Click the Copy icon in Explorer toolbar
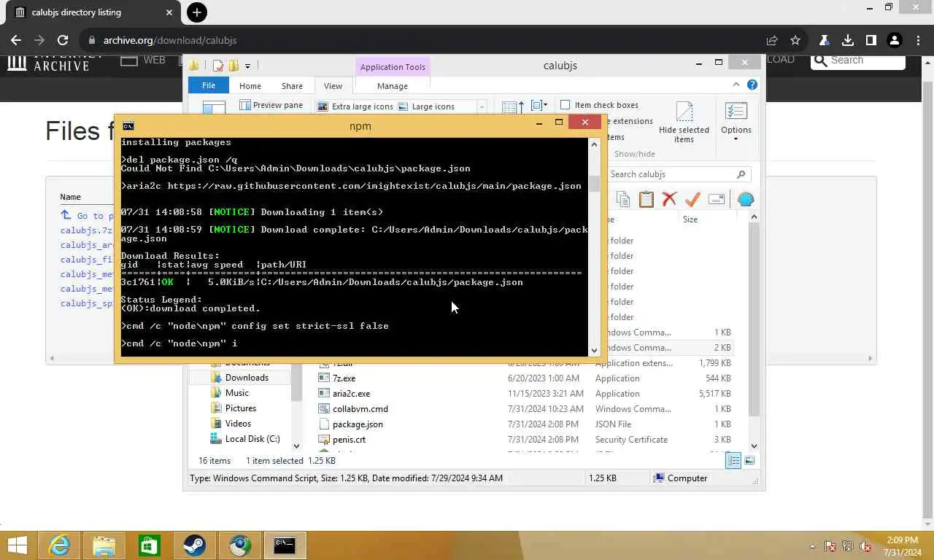934x560 pixels. (622, 199)
